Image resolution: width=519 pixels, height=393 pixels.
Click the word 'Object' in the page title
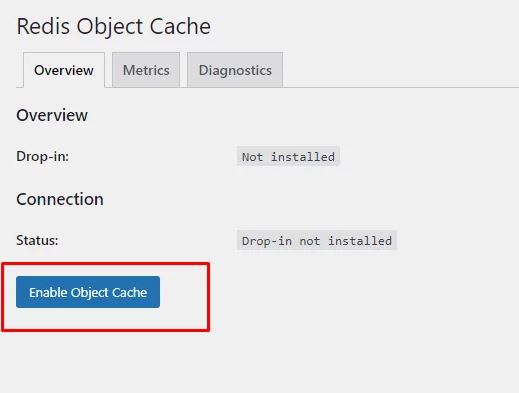coord(110,27)
